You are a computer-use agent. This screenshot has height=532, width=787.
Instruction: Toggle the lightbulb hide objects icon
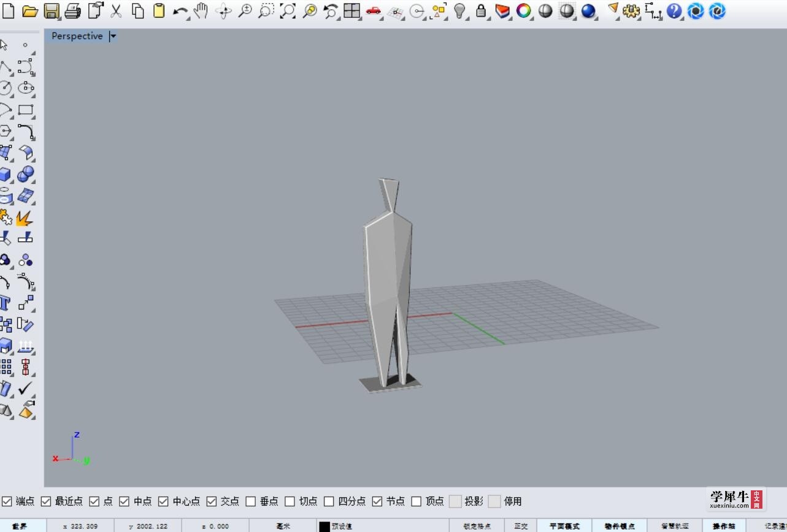tap(459, 11)
